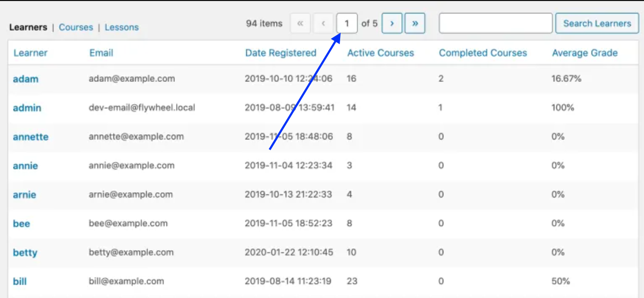Jump to the last page arrow
This screenshot has height=298, width=644.
pos(415,23)
